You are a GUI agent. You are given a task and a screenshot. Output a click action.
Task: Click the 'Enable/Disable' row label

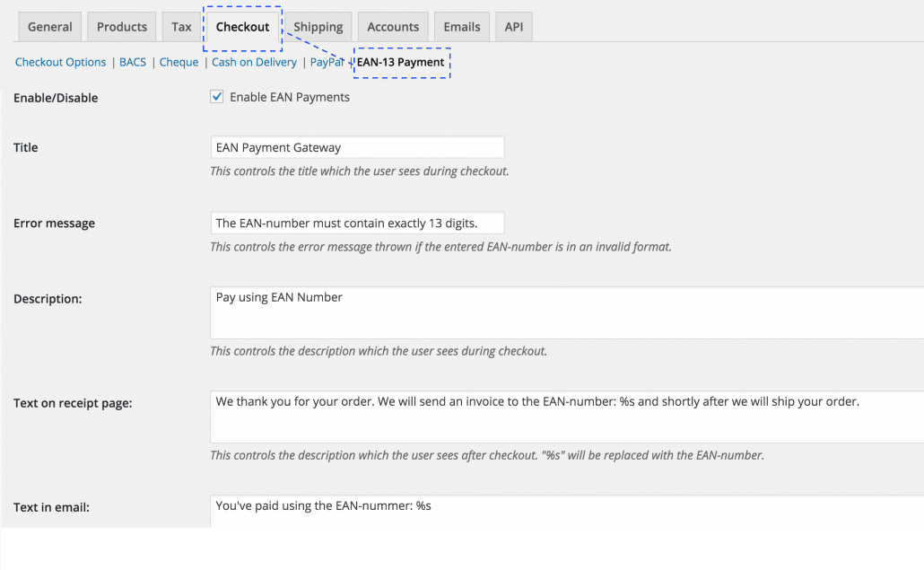point(56,98)
